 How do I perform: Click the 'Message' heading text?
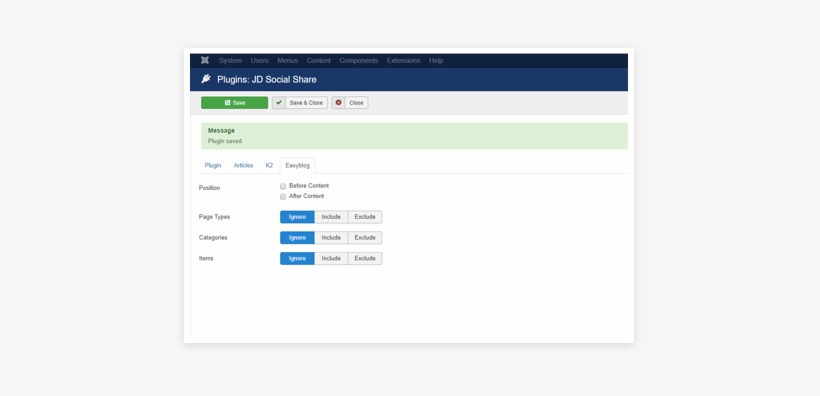click(x=221, y=131)
